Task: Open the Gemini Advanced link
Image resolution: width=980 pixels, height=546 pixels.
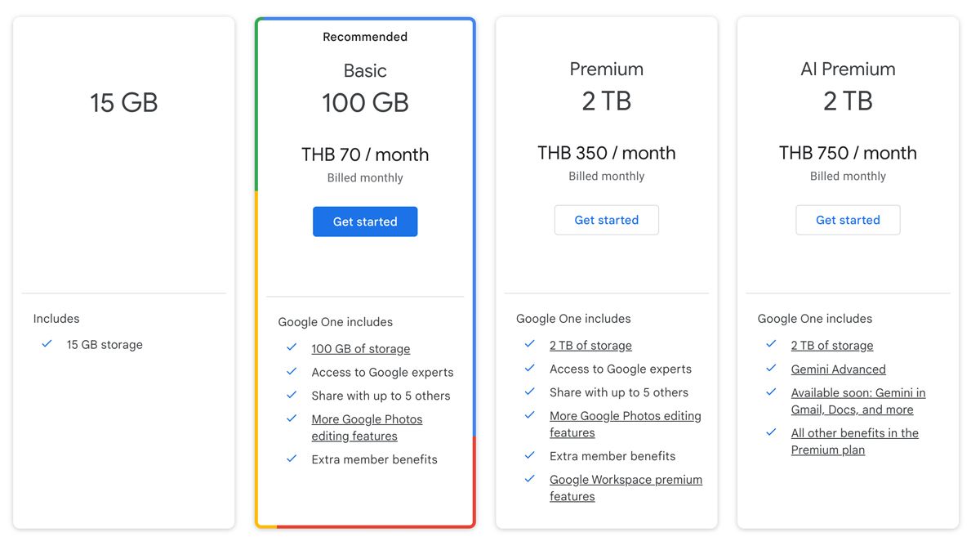Action: click(x=838, y=369)
